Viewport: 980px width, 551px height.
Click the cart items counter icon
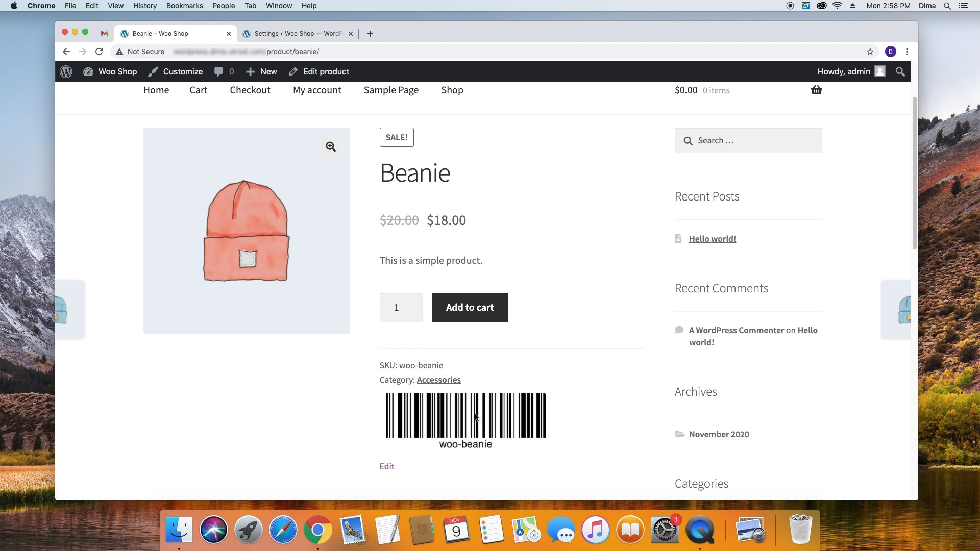(x=817, y=89)
